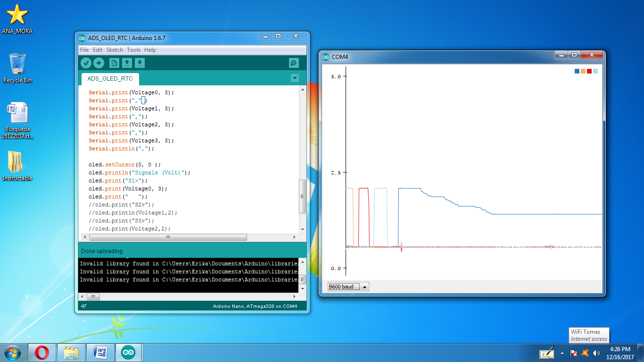This screenshot has width=644, height=362.
Task: Open the Tools menu in Arduino
Action: pyautogui.click(x=134, y=50)
